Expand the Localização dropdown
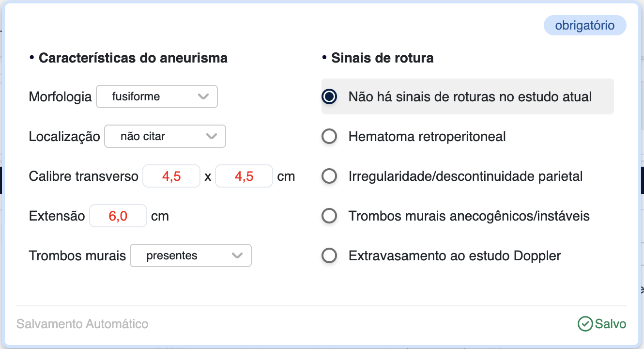Viewport: 644px width, 349px height. point(165,136)
